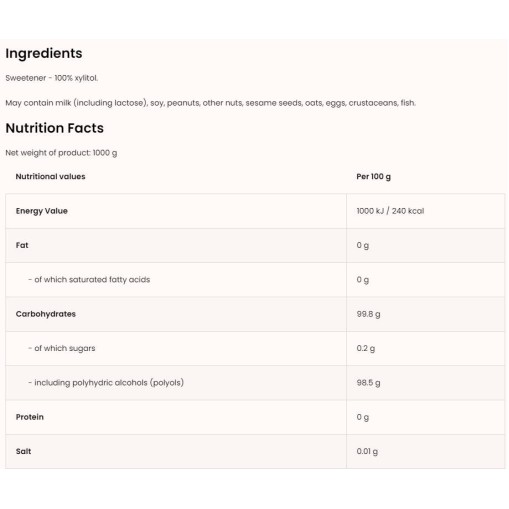Click the 99.8 g carbohydrates value
509x509 pixels.
[368, 314]
